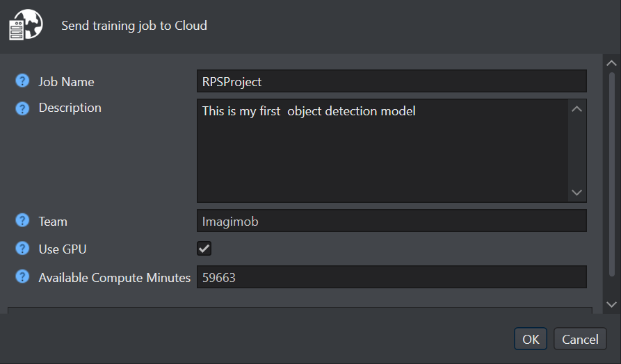Viewport: 621px width, 364px height.
Task: Click inside the Description text area
Action: point(382,151)
